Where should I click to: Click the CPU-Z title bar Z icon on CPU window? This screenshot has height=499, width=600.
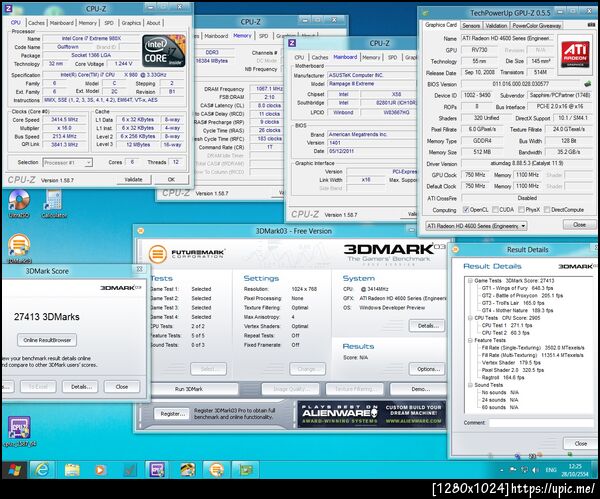pyautogui.click(x=8, y=8)
